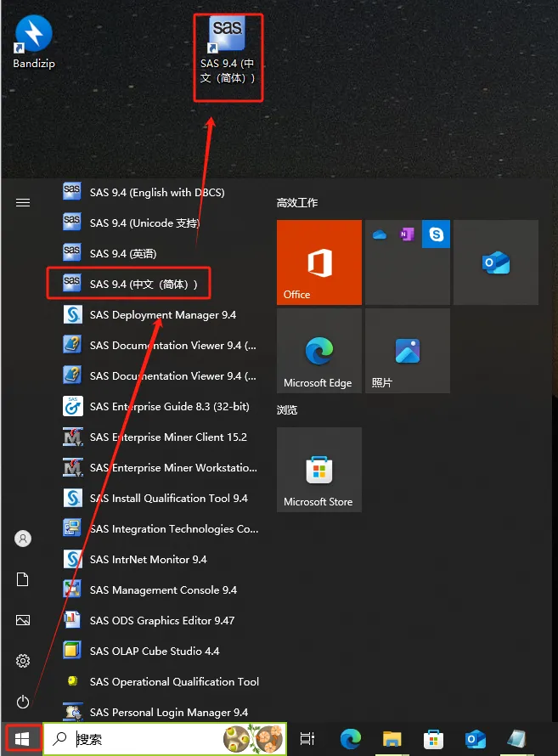The height and width of the screenshot is (756, 558).
Task: Open SAS Enterprise Guide 8.3 (32-bit)
Action: tap(156, 406)
